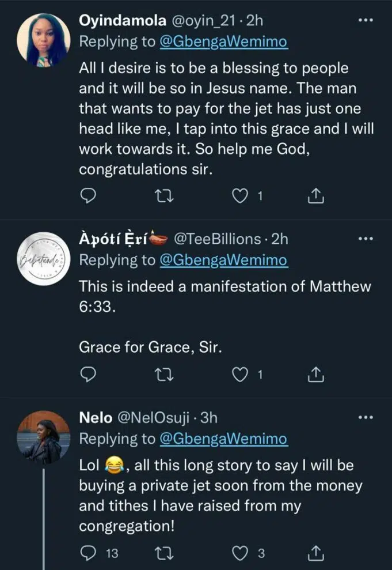This screenshot has width=392, height=570.
Task: Share Nelo's tweet
Action: pyautogui.click(x=317, y=554)
